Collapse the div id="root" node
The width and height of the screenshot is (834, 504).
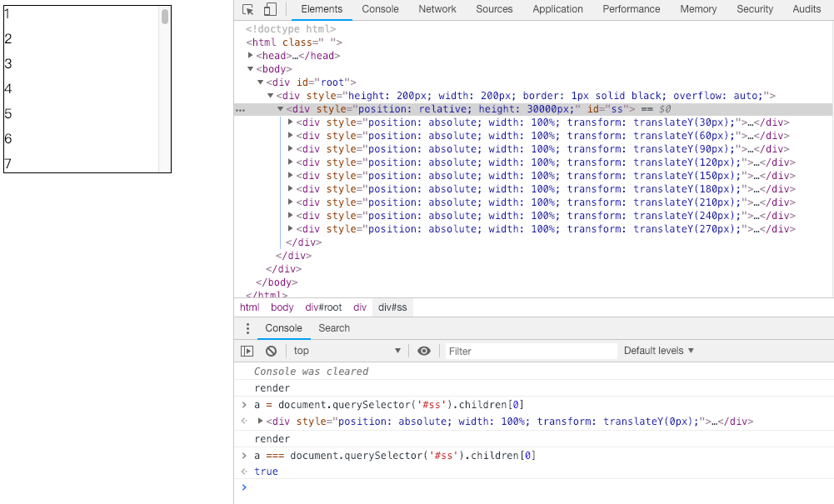click(x=261, y=82)
